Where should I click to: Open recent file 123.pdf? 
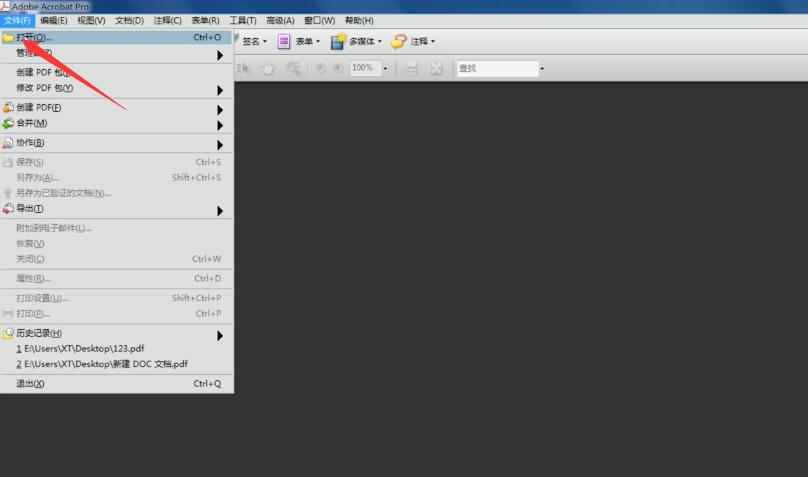(x=116, y=349)
